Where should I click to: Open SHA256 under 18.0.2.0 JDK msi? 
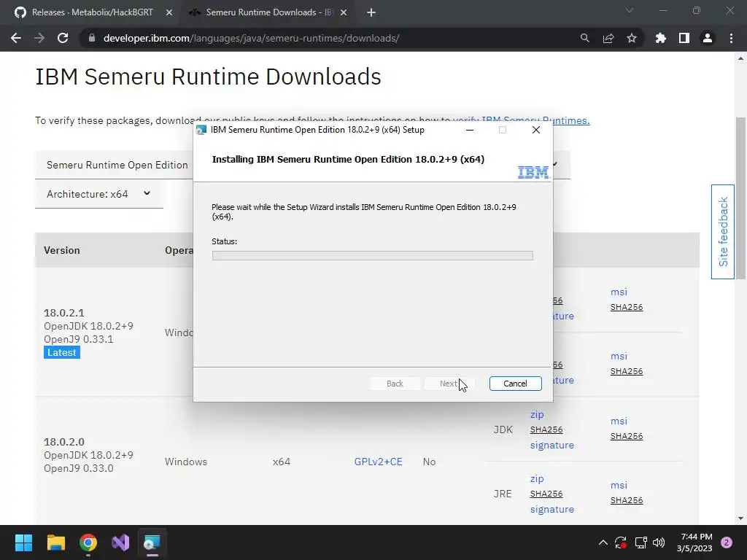[627, 436]
